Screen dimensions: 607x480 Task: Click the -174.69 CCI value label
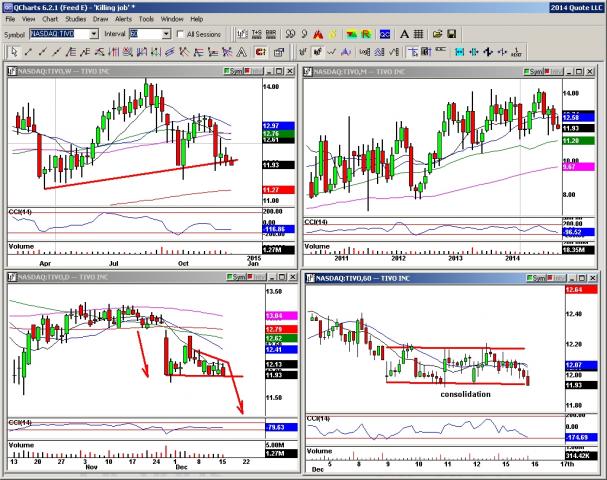pos(581,437)
